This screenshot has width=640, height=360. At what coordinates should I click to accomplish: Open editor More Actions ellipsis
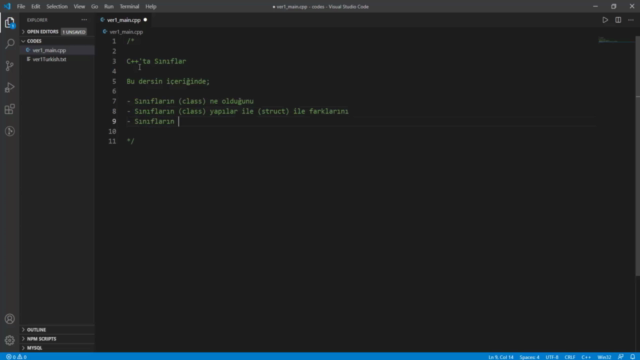[x=631, y=20]
